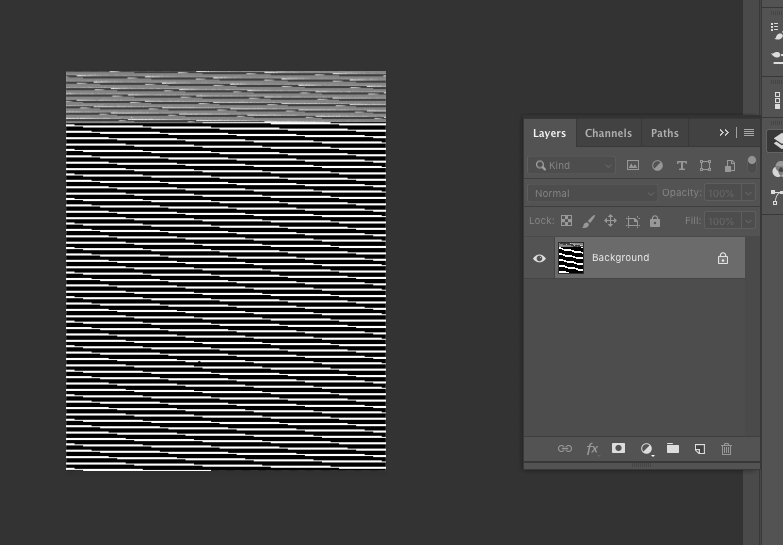Toggle lock all padlock icon
Image resolution: width=783 pixels, height=545 pixels.
tap(655, 221)
